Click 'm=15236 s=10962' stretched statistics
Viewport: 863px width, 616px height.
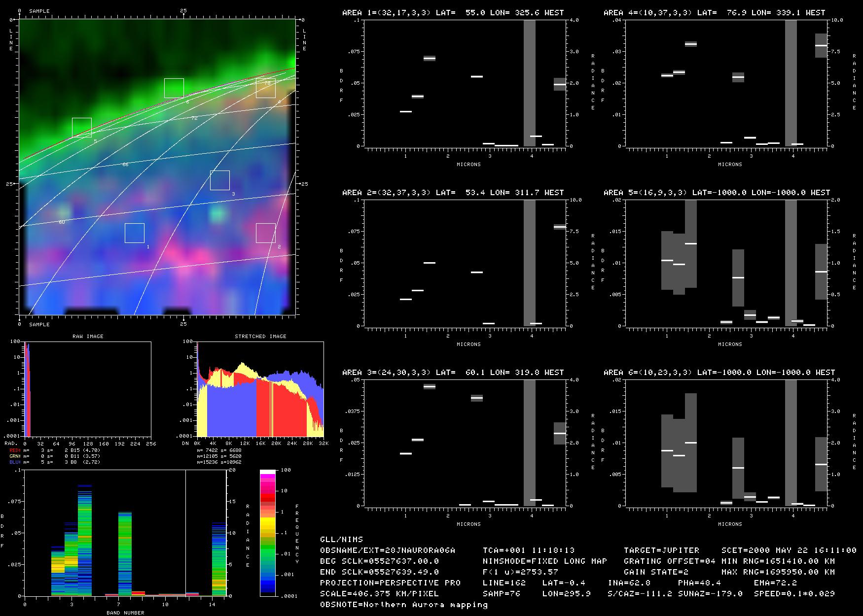tap(219, 462)
